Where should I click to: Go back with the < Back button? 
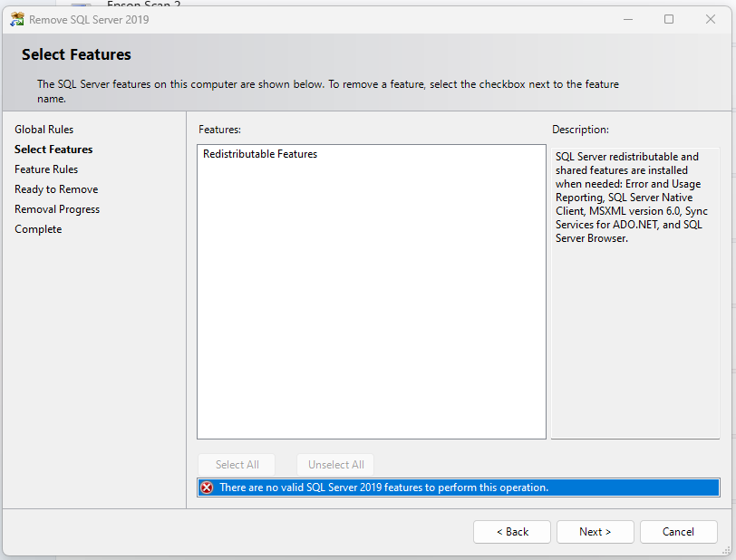coord(511,532)
